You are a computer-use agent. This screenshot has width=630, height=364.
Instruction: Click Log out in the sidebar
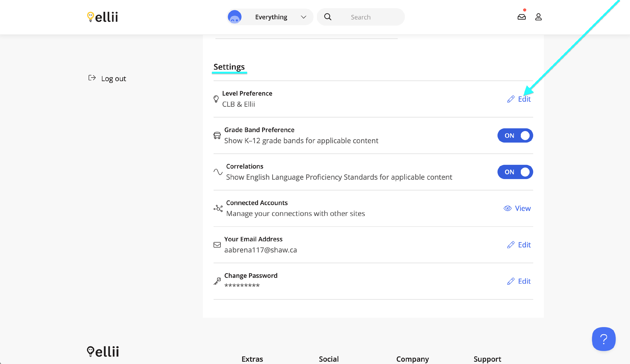coord(113,79)
